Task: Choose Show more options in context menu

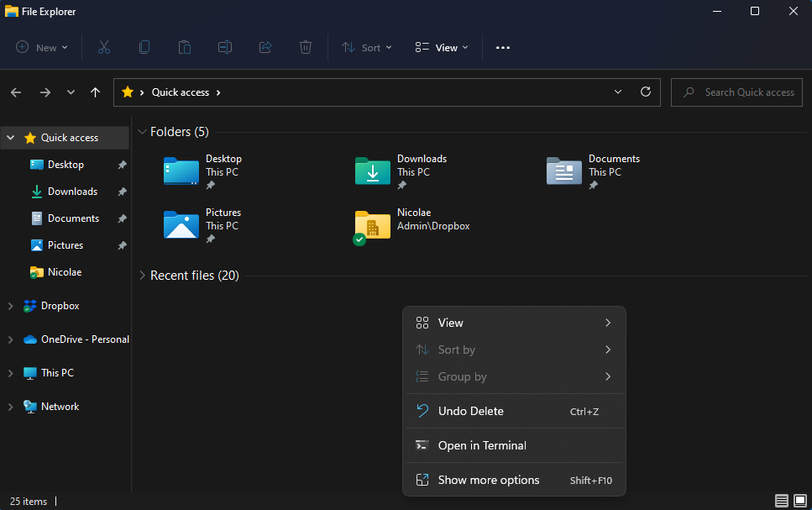Action: coord(489,481)
